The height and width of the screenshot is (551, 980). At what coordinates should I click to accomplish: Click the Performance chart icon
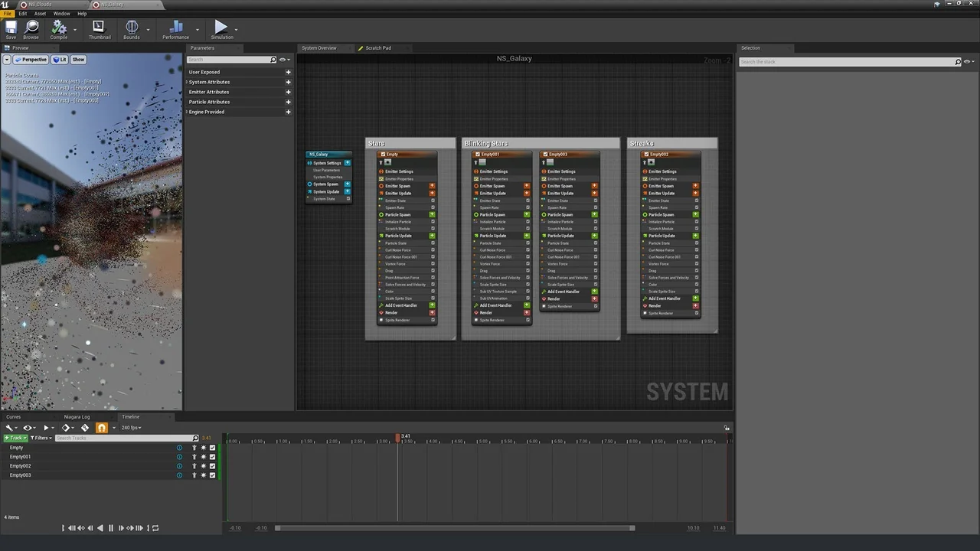(x=175, y=28)
